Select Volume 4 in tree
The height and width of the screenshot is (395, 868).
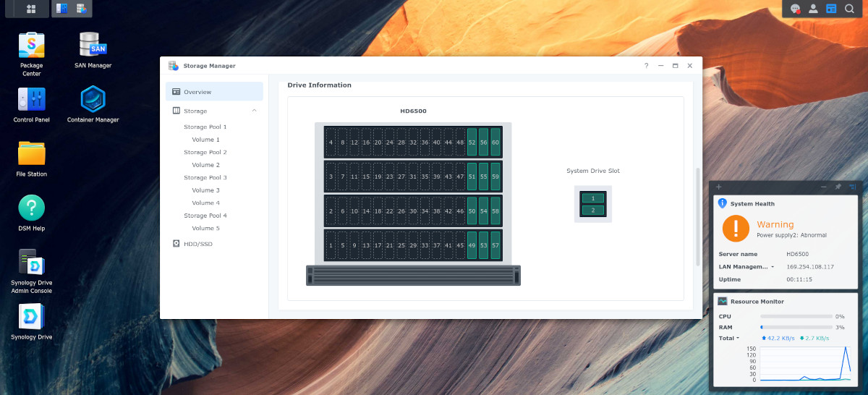206,203
